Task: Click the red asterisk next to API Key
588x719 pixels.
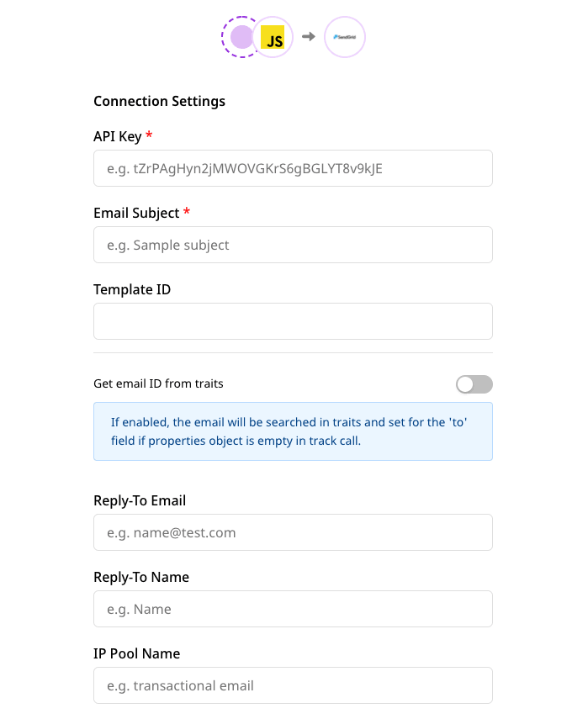Action: click(x=148, y=135)
